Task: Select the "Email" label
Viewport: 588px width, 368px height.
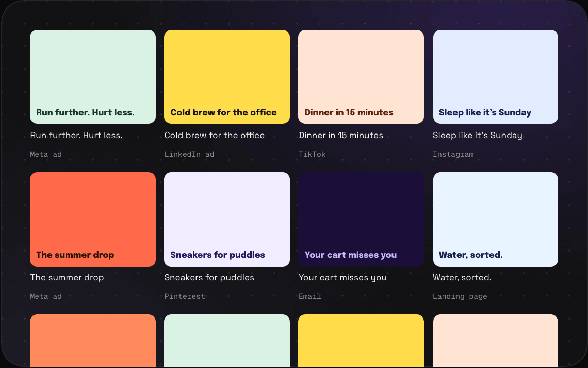Action: point(310,296)
